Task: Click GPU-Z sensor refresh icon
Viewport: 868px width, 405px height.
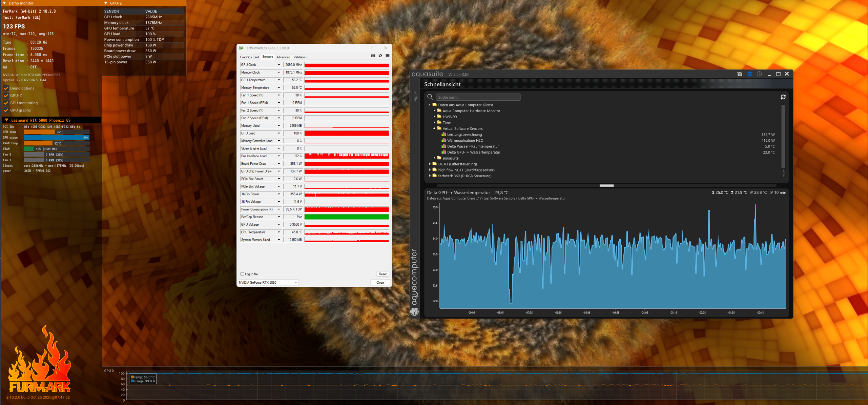Action: (380, 56)
